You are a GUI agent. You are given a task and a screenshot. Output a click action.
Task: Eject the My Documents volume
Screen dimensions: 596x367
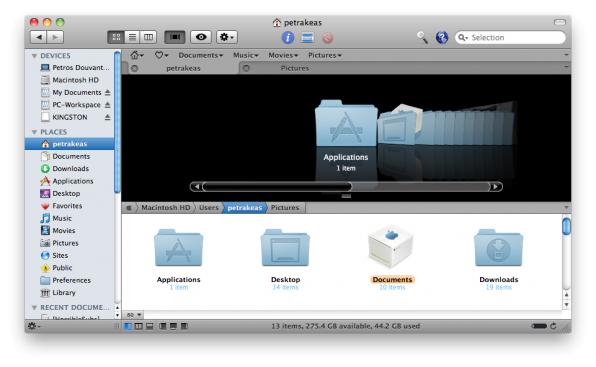108,92
